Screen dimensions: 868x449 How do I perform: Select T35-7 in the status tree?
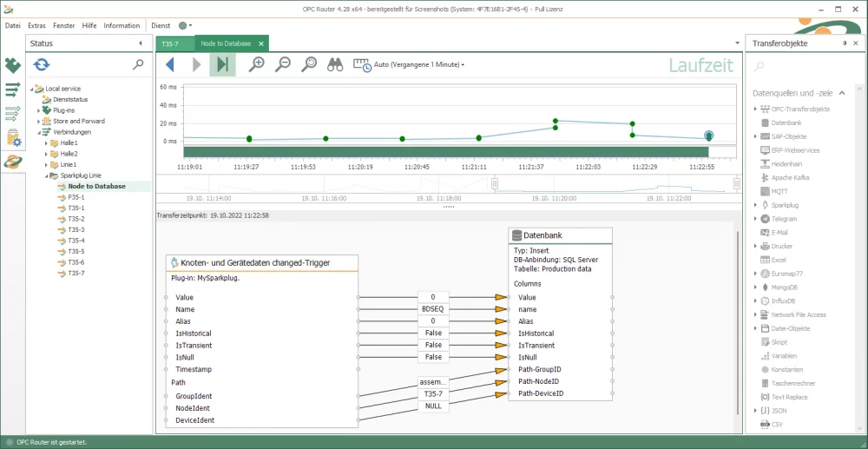point(76,274)
